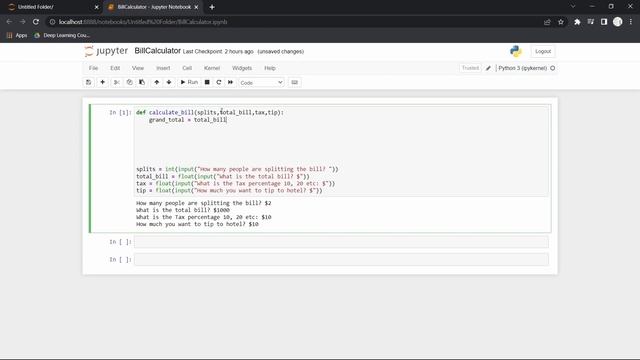Open the Insert menu
This screenshot has width=640, height=360.
pyautogui.click(x=163, y=68)
